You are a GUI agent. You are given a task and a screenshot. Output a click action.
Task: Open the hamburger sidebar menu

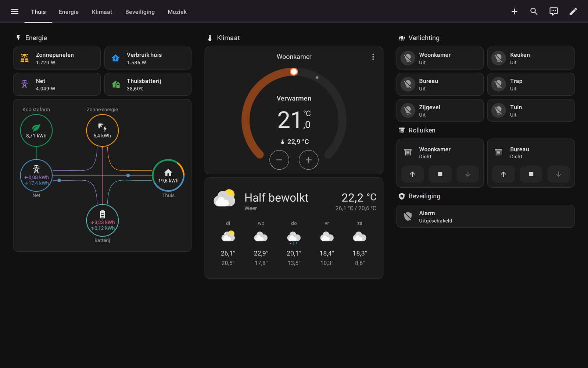point(15,11)
